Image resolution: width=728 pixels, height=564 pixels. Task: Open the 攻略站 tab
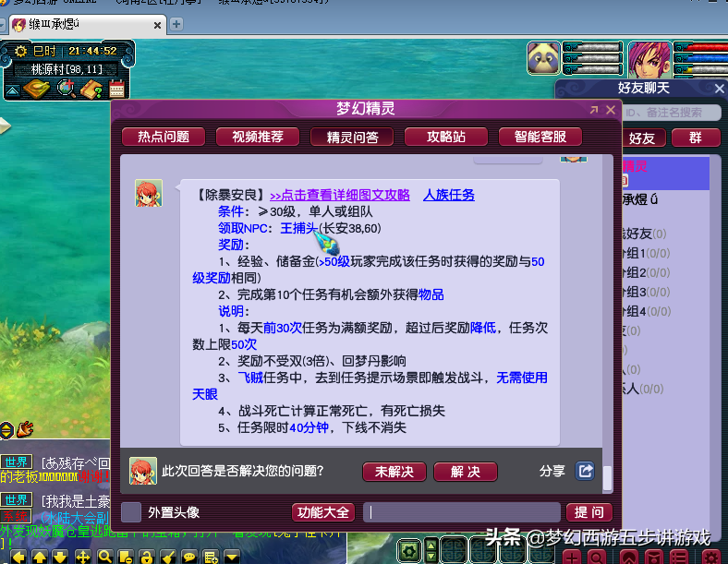[446, 137]
